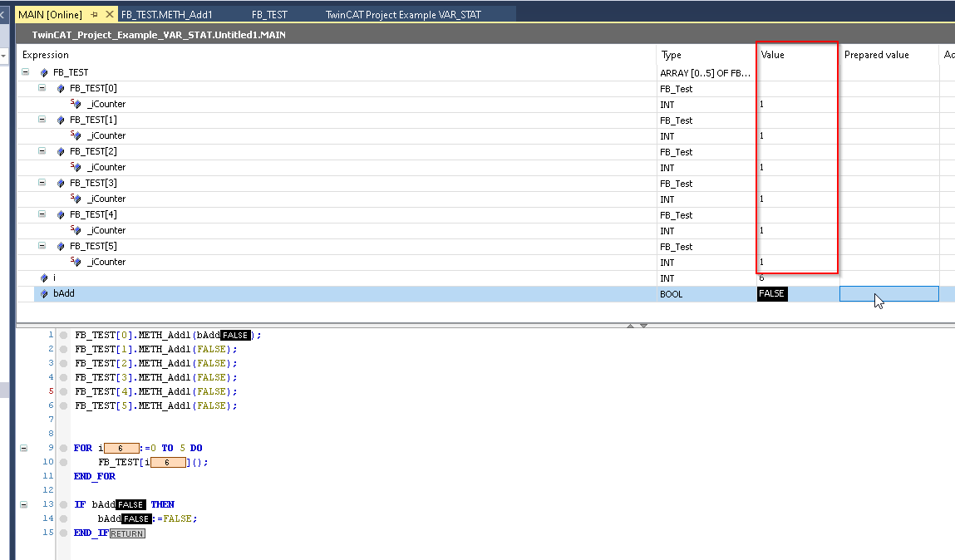
Task: Collapse the FB_TEST[3] tree node
Action: [42, 183]
